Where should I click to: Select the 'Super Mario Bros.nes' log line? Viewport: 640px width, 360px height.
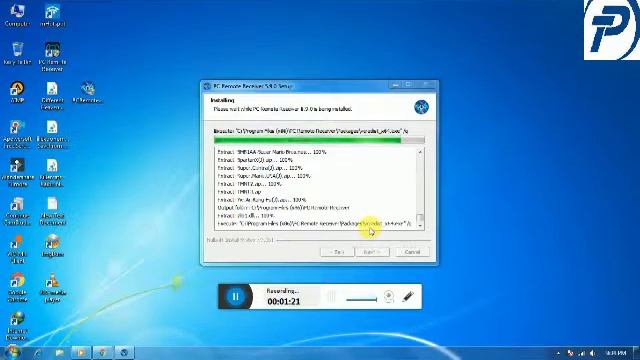(272, 152)
